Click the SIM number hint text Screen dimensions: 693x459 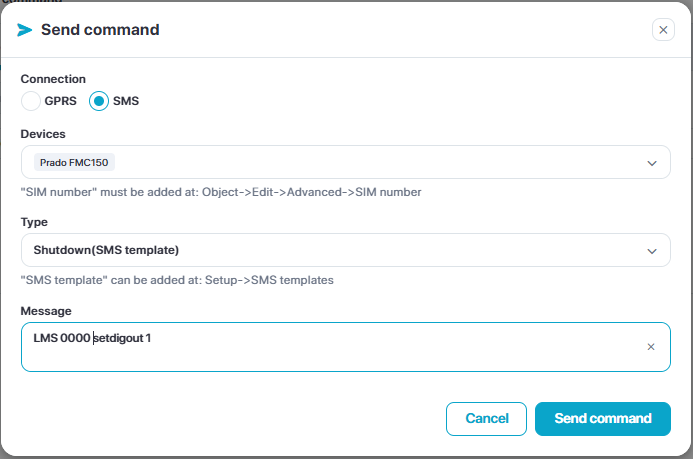click(x=220, y=192)
